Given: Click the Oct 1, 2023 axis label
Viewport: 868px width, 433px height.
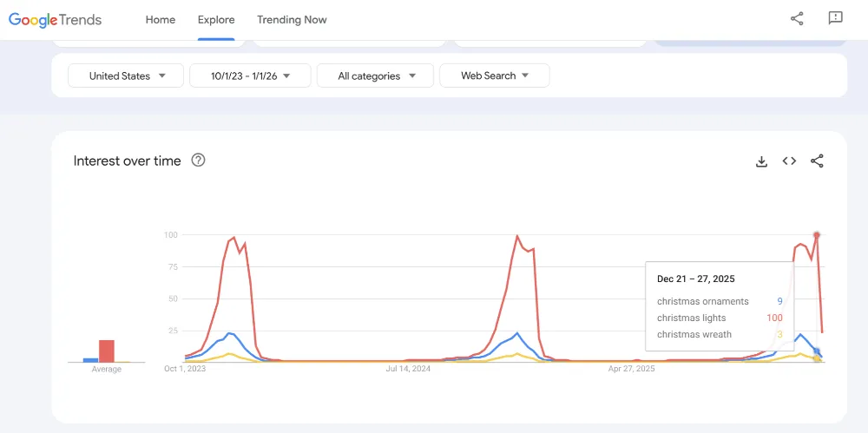Looking at the screenshot, I should 185,368.
